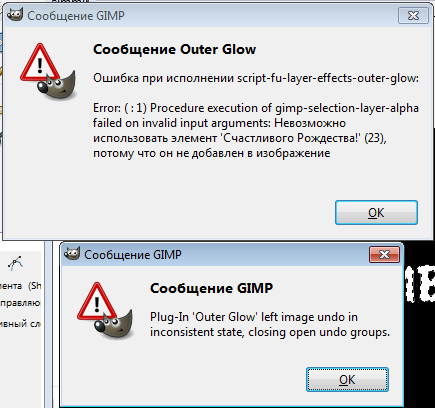
Task: Close the Outer Glow message window with the X
Action: [x=413, y=16]
